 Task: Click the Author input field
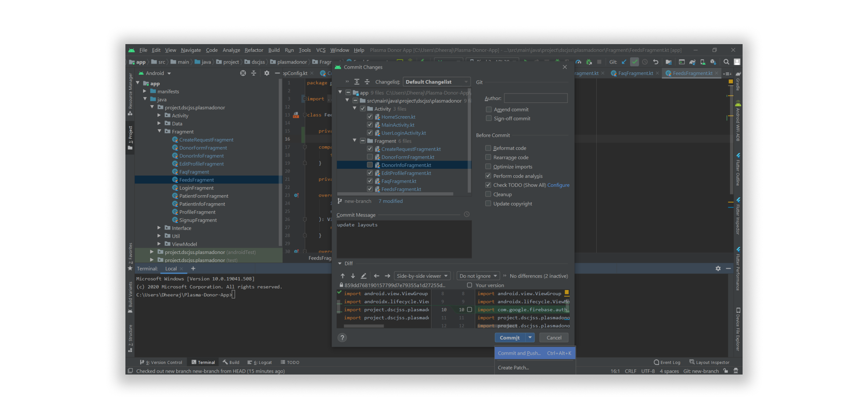(535, 98)
